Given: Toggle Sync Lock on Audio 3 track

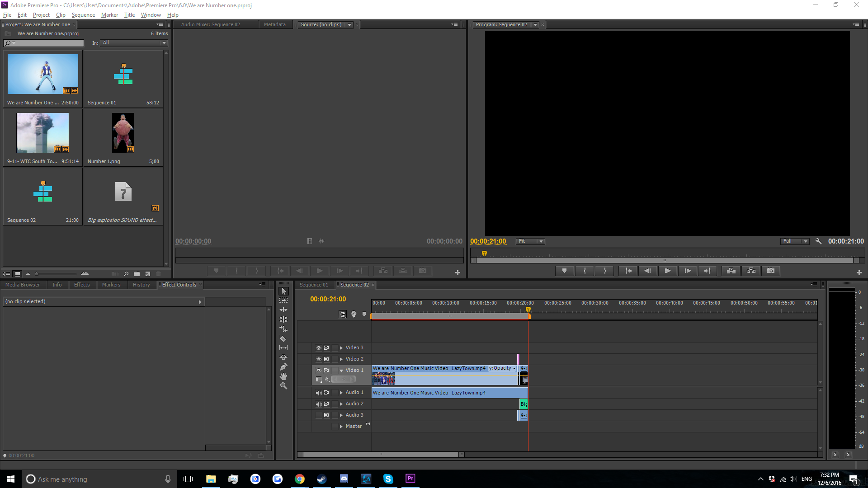Looking at the screenshot, I should point(326,415).
